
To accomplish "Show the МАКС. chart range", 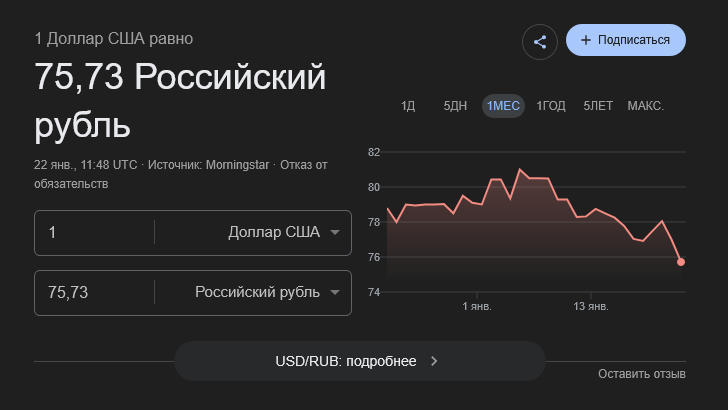I will pos(646,106).
